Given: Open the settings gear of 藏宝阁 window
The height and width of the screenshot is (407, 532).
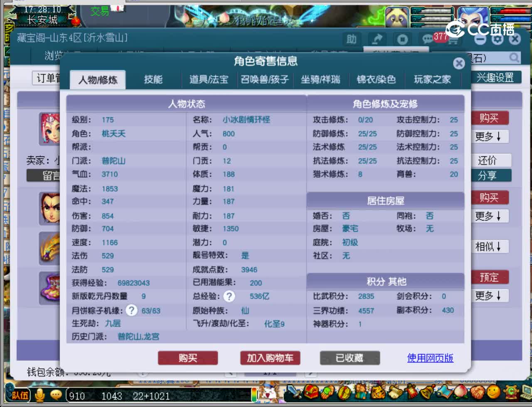Looking at the screenshot, I should click(x=498, y=39).
